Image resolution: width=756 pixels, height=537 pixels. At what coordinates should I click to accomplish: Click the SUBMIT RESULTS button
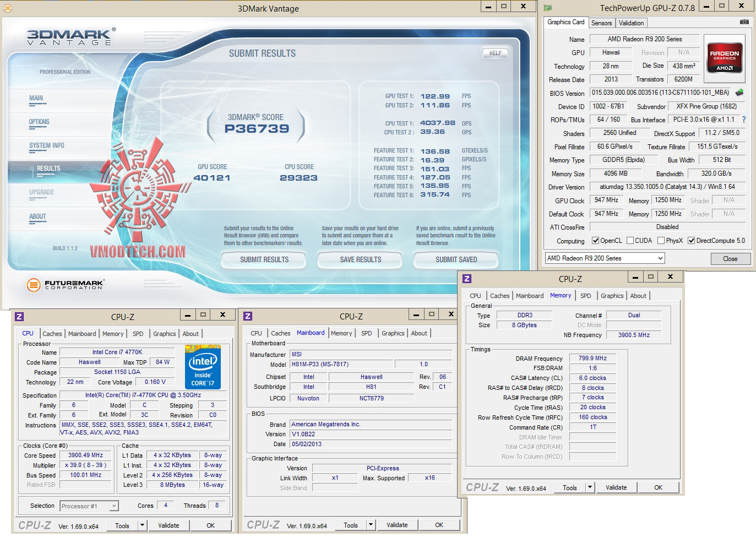coord(264,260)
